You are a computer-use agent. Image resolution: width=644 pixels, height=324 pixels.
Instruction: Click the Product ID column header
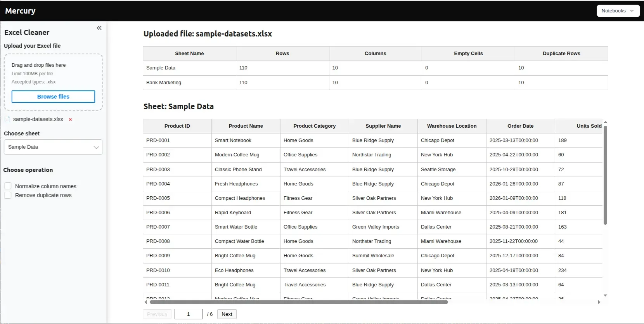pos(177,126)
